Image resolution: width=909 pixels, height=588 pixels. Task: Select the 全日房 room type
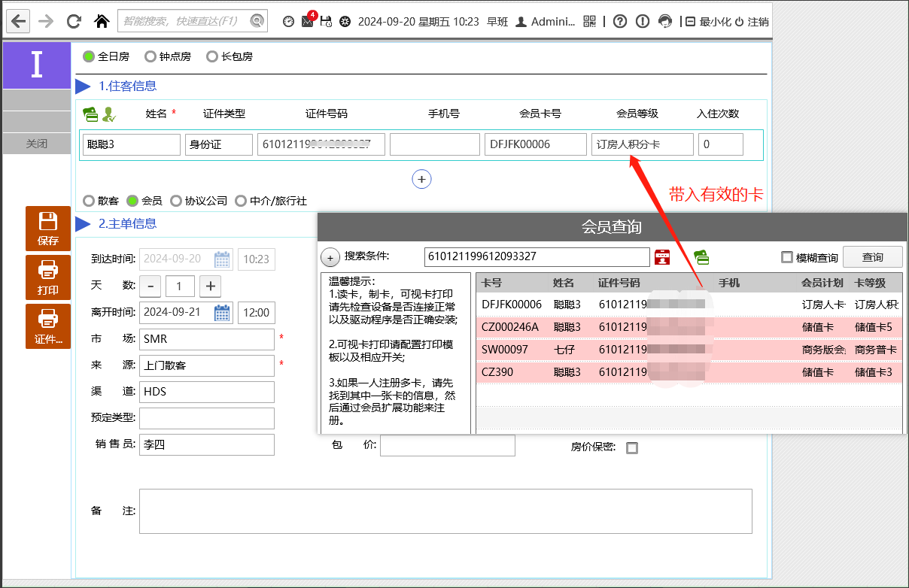[x=106, y=56]
